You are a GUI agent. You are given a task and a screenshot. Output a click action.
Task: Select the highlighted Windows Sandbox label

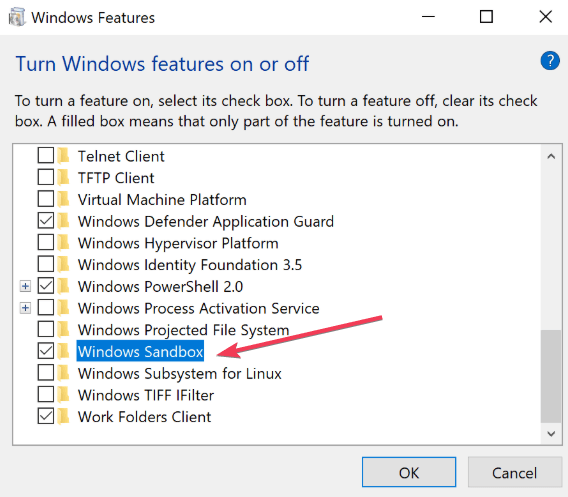(140, 351)
